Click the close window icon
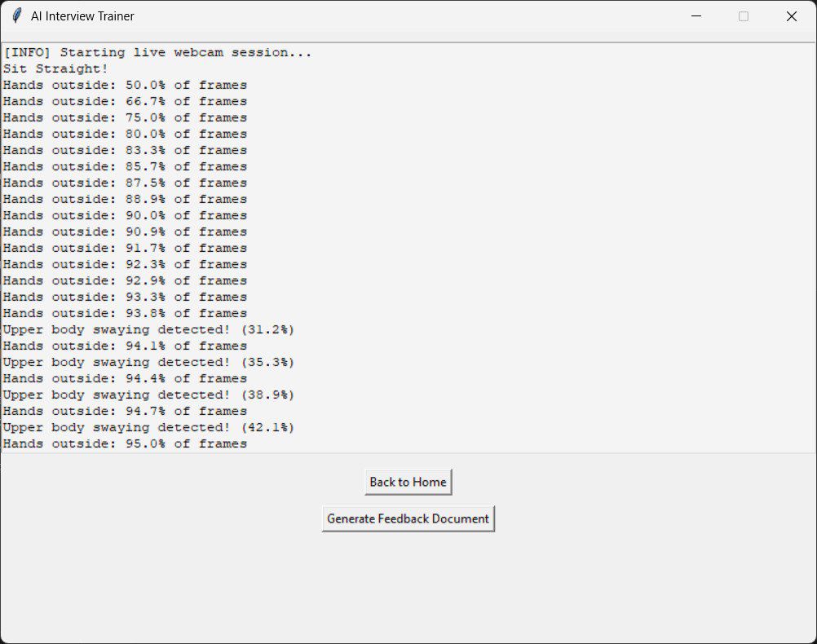This screenshot has width=817, height=644. [789, 15]
